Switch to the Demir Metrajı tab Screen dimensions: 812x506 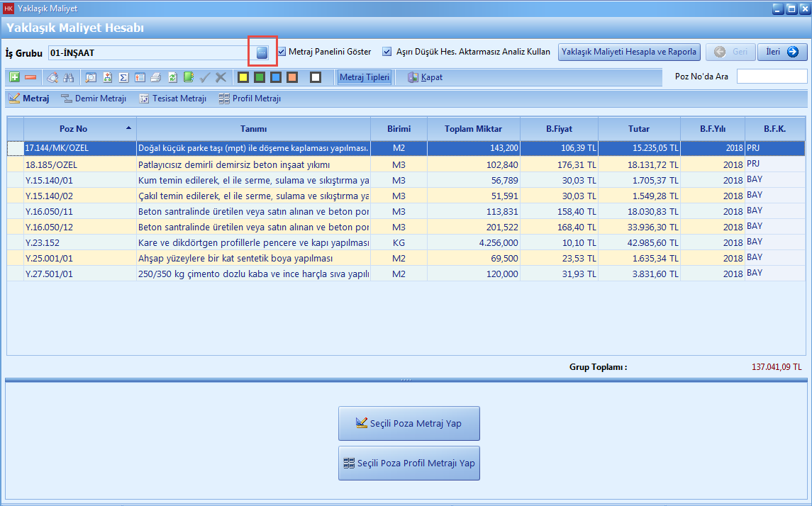94,99
